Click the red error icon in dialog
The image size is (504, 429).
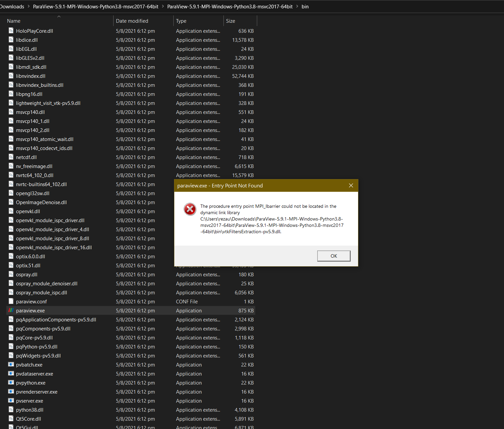coord(190,209)
